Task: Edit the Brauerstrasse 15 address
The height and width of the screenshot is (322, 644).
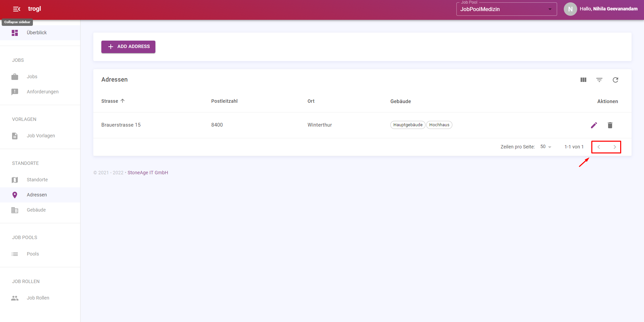Action: click(x=594, y=125)
